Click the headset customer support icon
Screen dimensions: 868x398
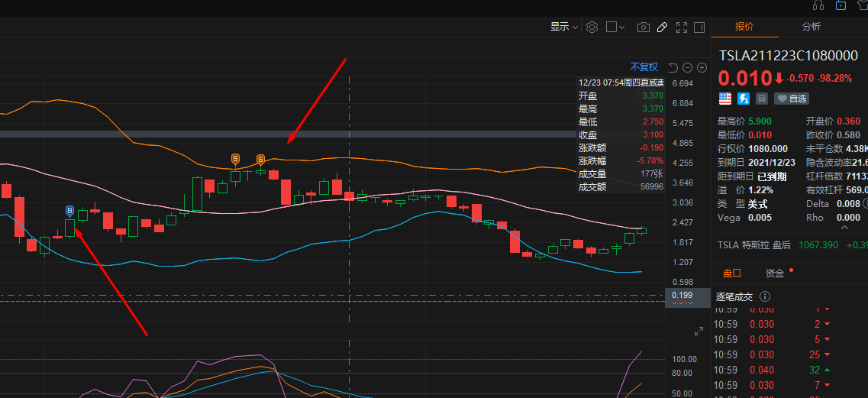click(818, 5)
